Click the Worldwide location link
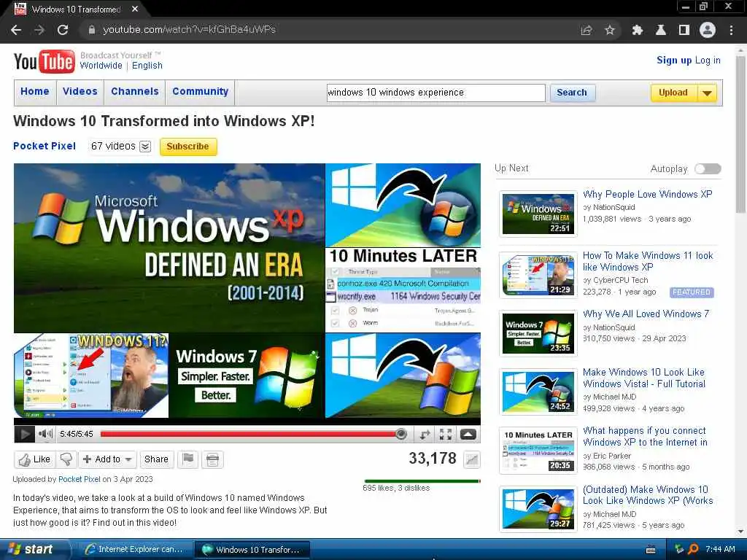747x560 pixels. click(x=101, y=66)
